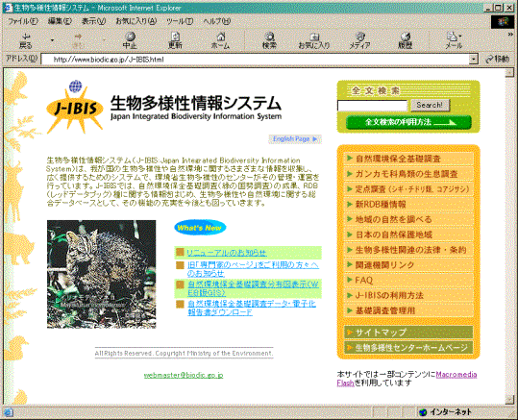
Task: Open the Tools (ツール) menu
Action: click(x=180, y=21)
